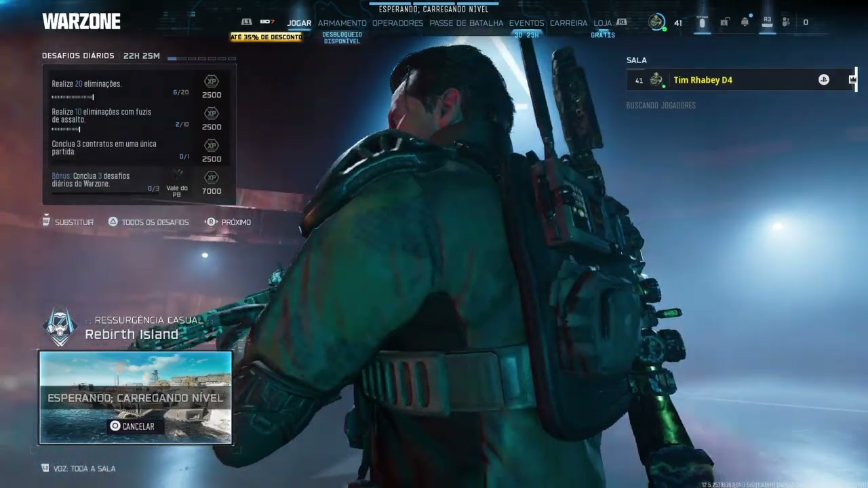Open the Passe de Batalha tab

click(x=467, y=23)
